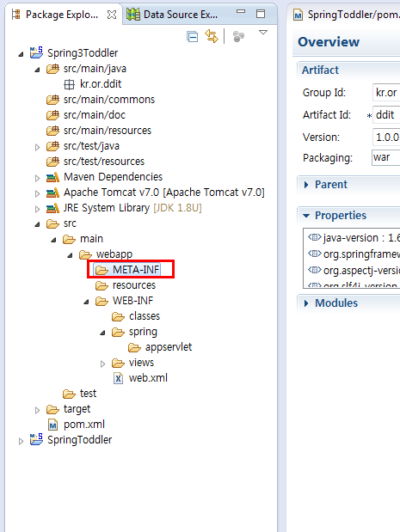
Task: Select the test folder
Action: coord(79,394)
